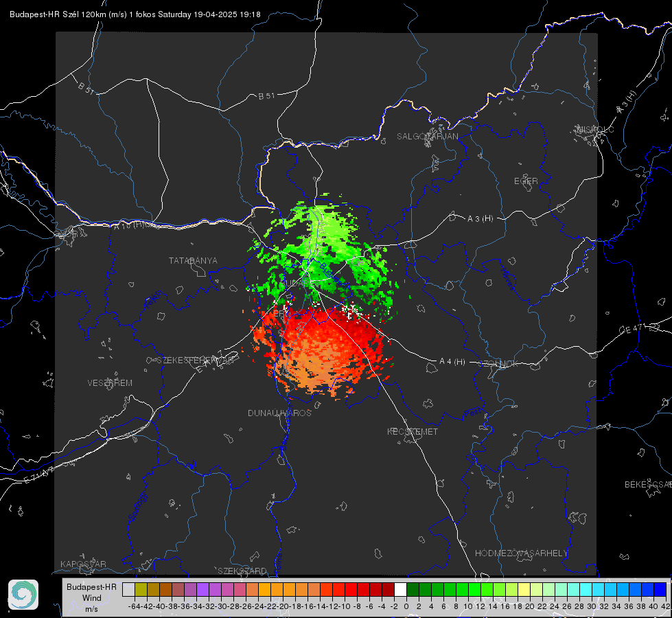
Task: Click the DUNAÚJVÁROS city label
Action: [279, 413]
